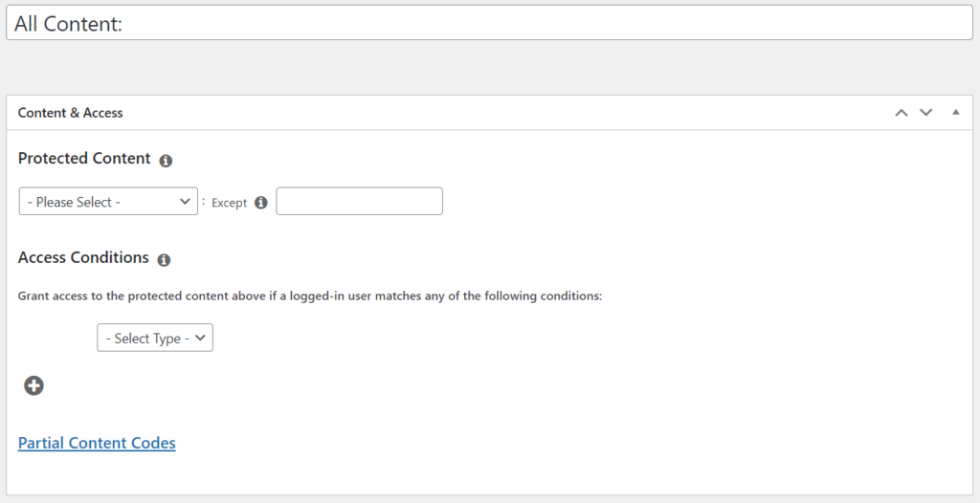Click the Access Conditions heading text

pos(83,257)
